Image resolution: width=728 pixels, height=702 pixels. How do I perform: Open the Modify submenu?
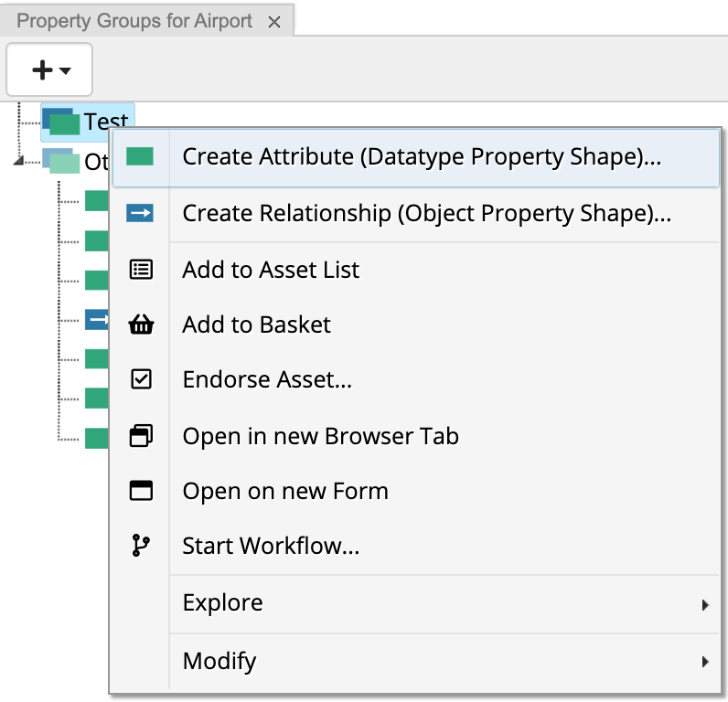tap(416, 661)
